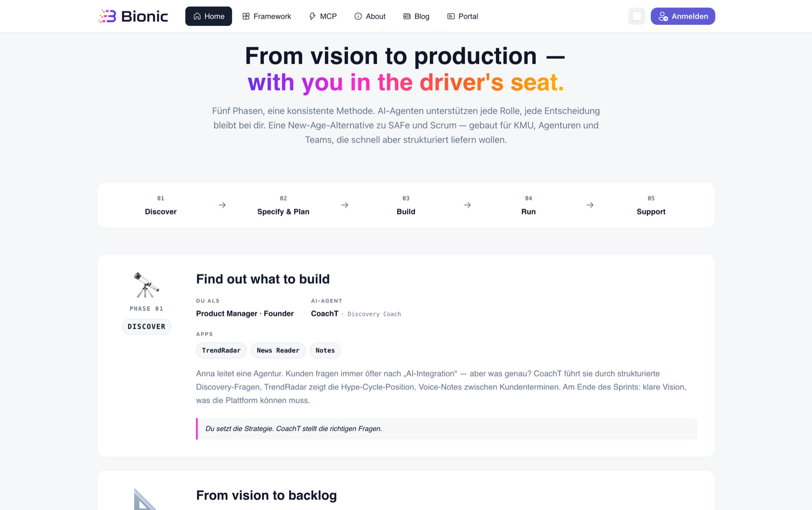Select phase 02 Specify & Plan step
Viewport: 812px width, 510px height.
tap(283, 206)
